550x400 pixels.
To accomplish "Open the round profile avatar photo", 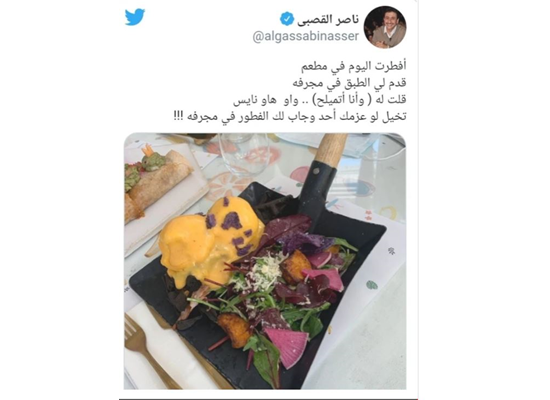I will point(385,27).
